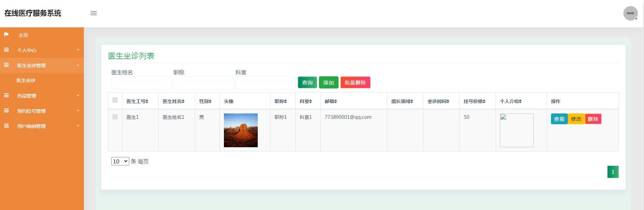Click 修改 button for 医生1
The height and width of the screenshot is (210, 644).
(576, 119)
